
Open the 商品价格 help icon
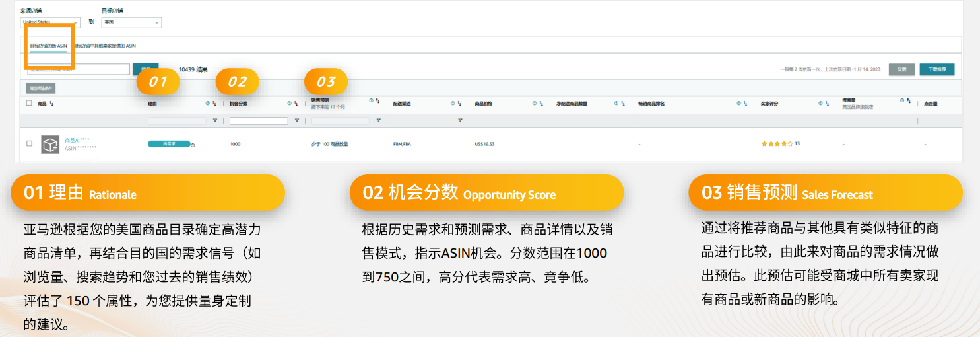(535, 104)
